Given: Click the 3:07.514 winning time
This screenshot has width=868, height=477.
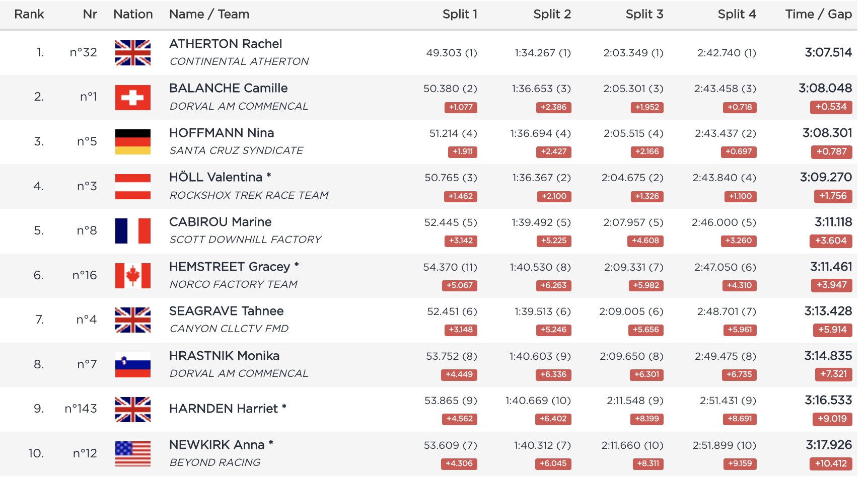Looking at the screenshot, I should 828,52.
